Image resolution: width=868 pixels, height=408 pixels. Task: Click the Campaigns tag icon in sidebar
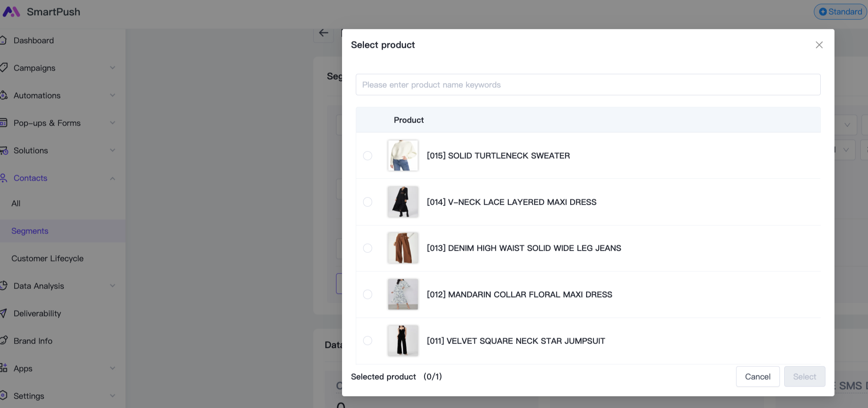(3, 67)
